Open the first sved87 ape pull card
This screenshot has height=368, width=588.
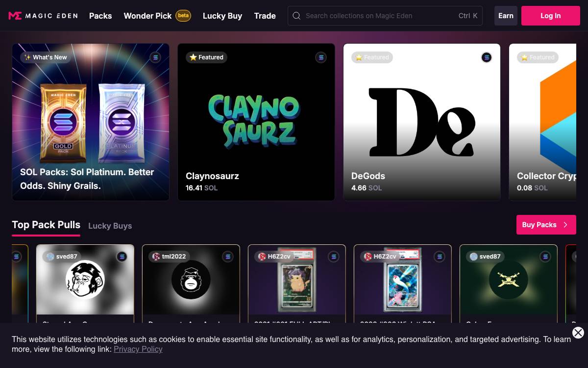coord(85,284)
